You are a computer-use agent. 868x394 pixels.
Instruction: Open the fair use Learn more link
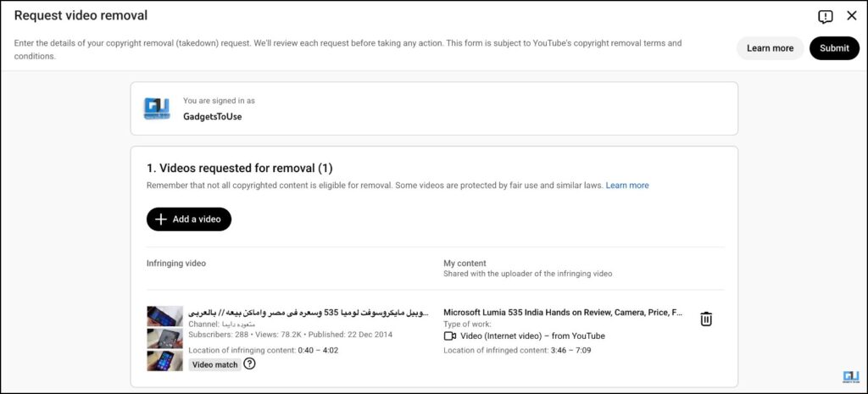point(627,186)
